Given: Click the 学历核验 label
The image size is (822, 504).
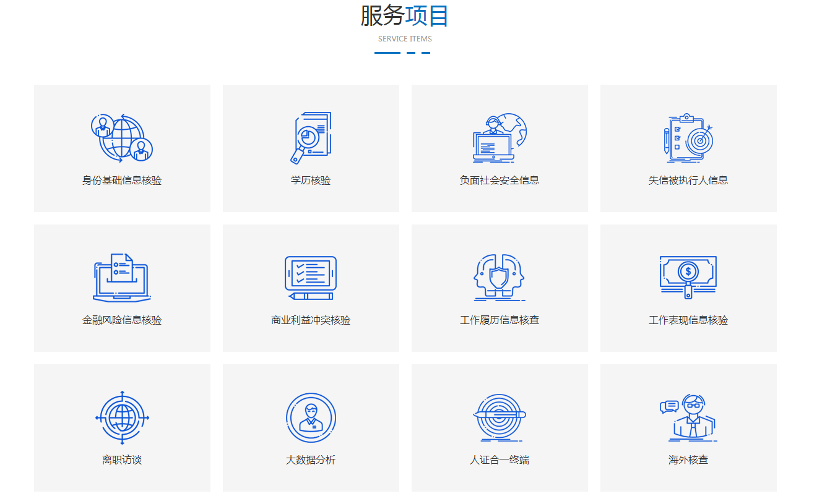Looking at the screenshot, I should 311,181.
